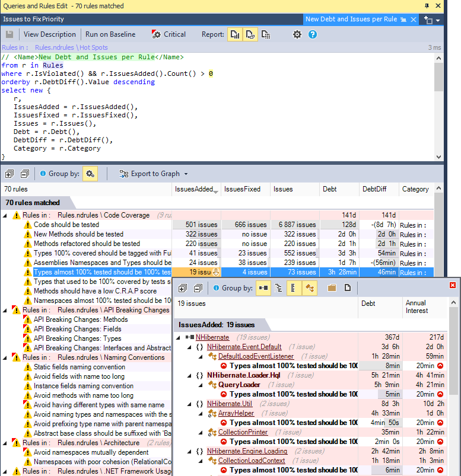Toggle the first highlighted Report option icon

tap(236, 34)
